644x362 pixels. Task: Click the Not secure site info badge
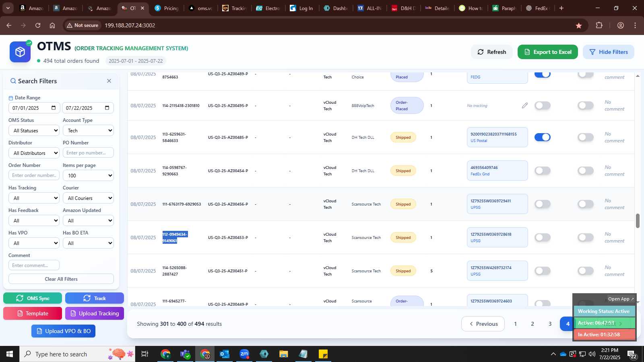83,25
